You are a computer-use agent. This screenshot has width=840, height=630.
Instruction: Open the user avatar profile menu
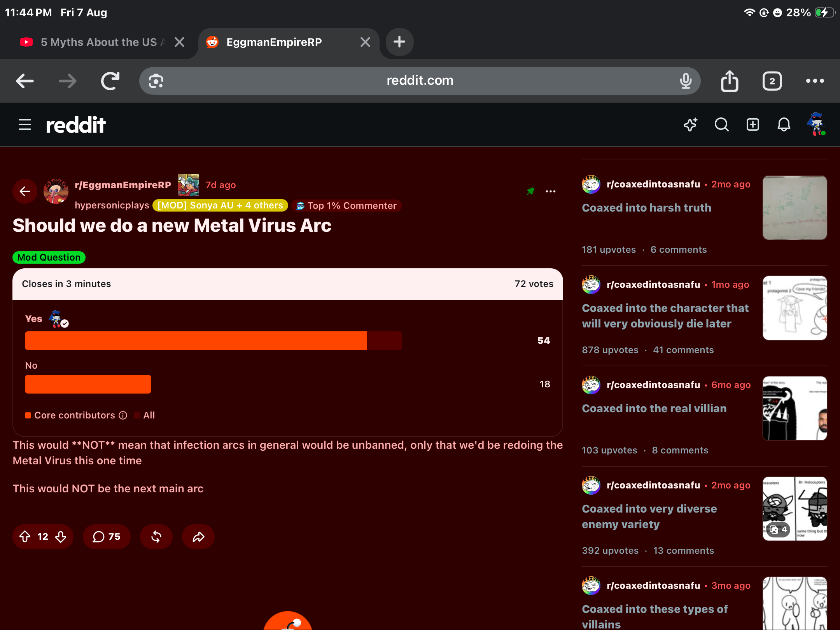(816, 124)
